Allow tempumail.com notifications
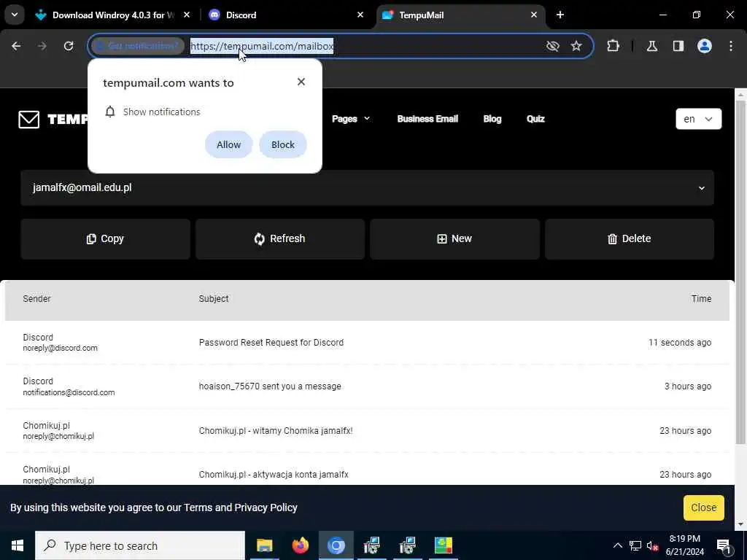747x560 pixels. (x=228, y=145)
